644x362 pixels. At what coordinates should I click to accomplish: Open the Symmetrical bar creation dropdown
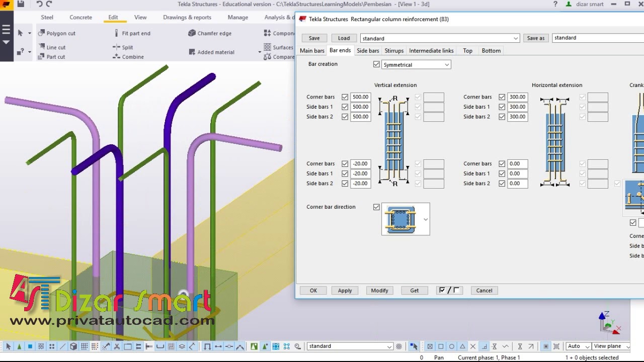[447, 65]
